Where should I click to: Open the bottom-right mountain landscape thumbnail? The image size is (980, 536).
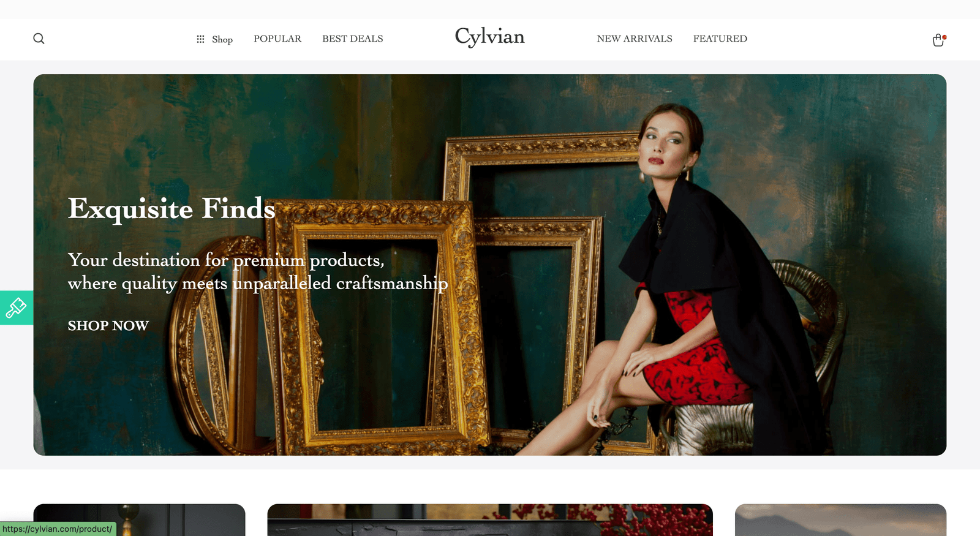click(840, 520)
